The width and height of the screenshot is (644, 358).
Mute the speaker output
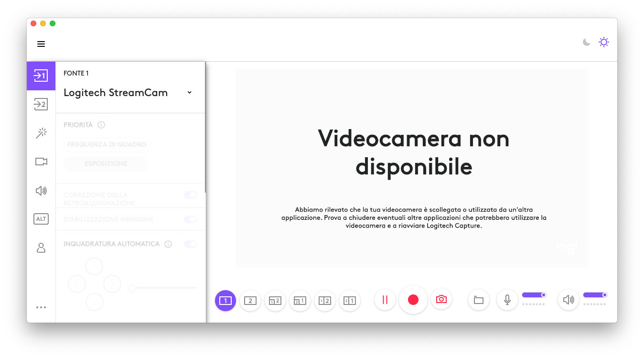click(569, 300)
